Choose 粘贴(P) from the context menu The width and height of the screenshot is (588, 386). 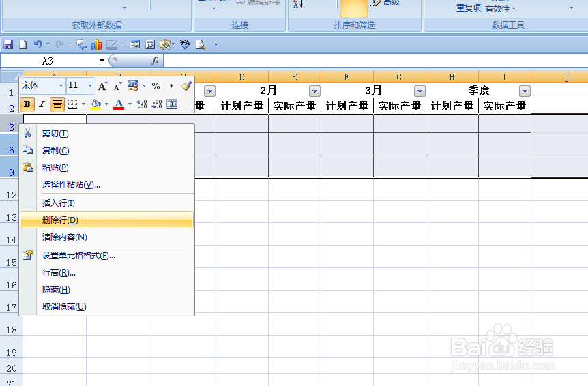pyautogui.click(x=107, y=168)
